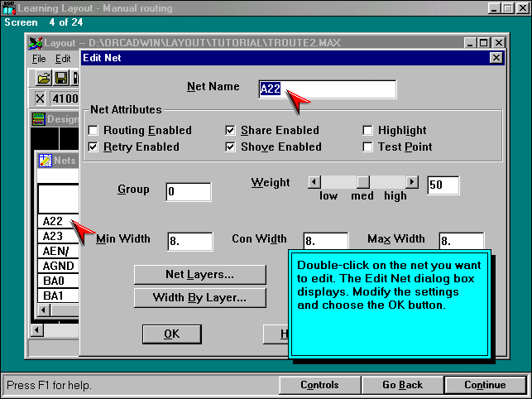This screenshot has width=532, height=399.
Task: Click the Open file toolbar icon
Action: (43, 78)
